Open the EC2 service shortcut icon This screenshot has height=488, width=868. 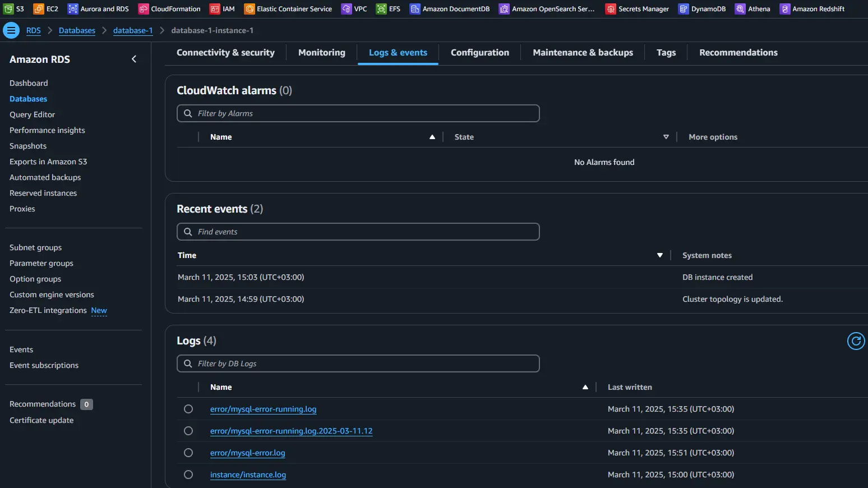(39, 9)
